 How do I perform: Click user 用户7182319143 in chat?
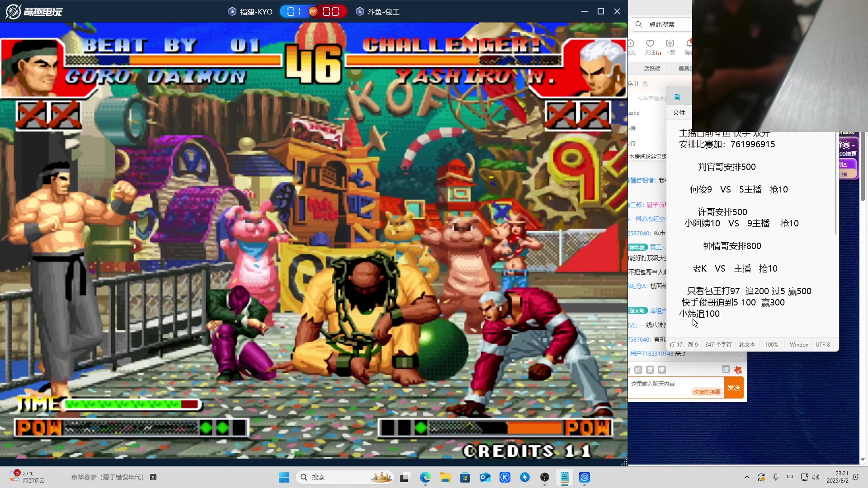[651, 353]
